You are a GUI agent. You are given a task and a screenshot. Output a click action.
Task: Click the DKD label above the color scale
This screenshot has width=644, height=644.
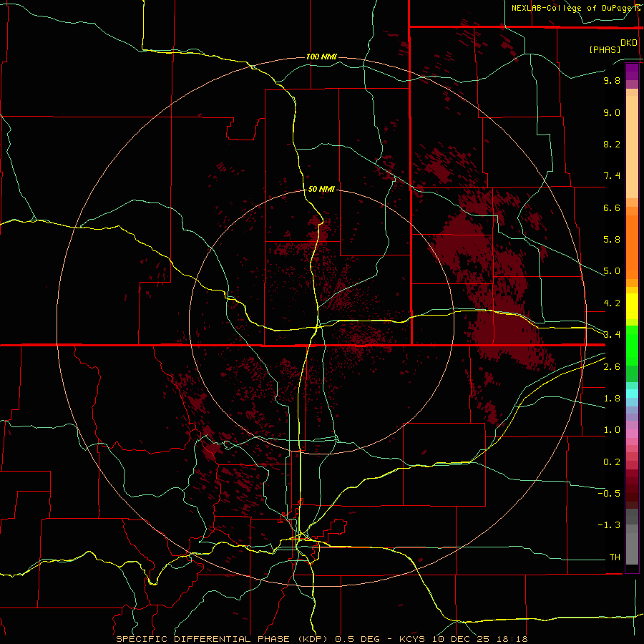(629, 43)
